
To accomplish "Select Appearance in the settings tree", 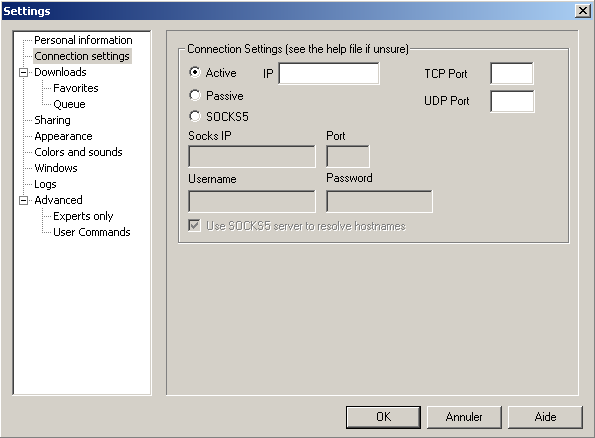I will pos(63,136).
